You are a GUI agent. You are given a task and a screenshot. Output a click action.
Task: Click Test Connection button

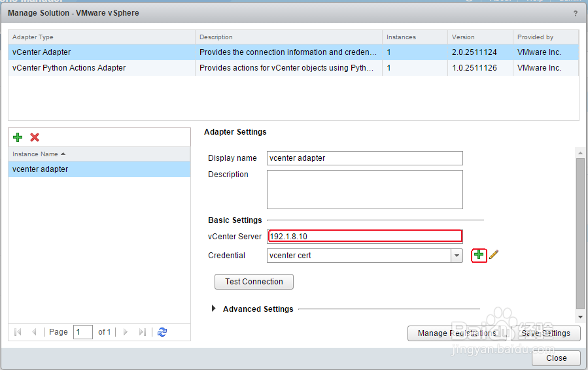pyautogui.click(x=254, y=282)
